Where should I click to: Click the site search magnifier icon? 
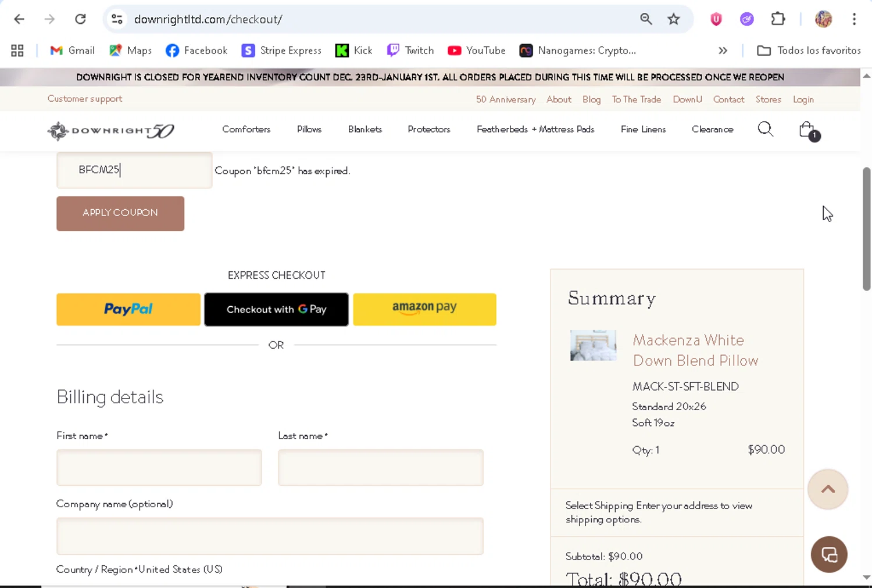[x=766, y=129]
